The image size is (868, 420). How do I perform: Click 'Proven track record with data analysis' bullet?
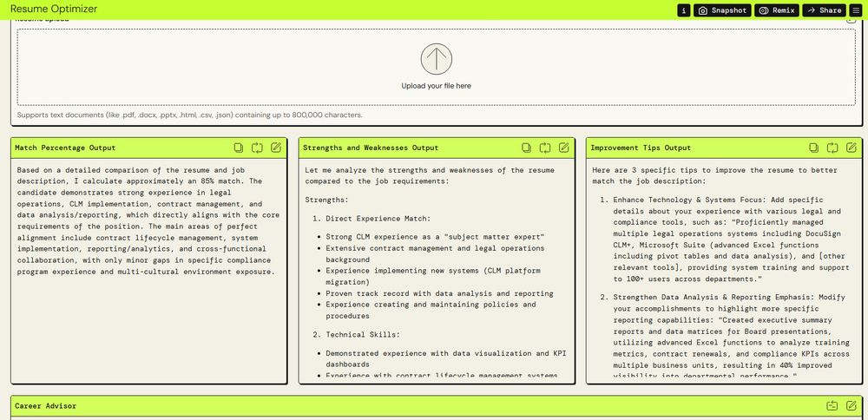439,293
